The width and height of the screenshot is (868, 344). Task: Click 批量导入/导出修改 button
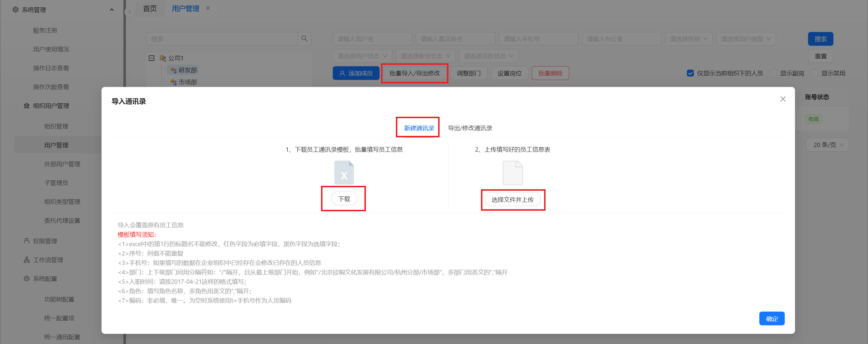(x=414, y=73)
